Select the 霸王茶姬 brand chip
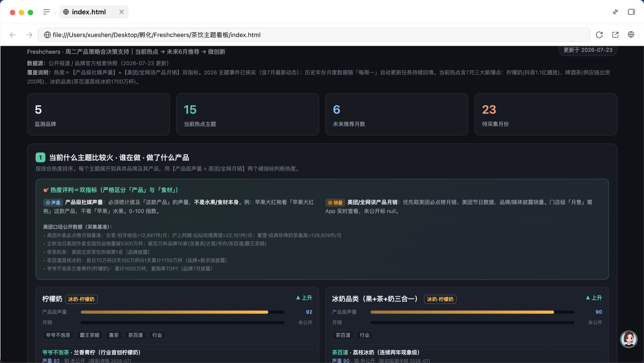 click(89, 335)
